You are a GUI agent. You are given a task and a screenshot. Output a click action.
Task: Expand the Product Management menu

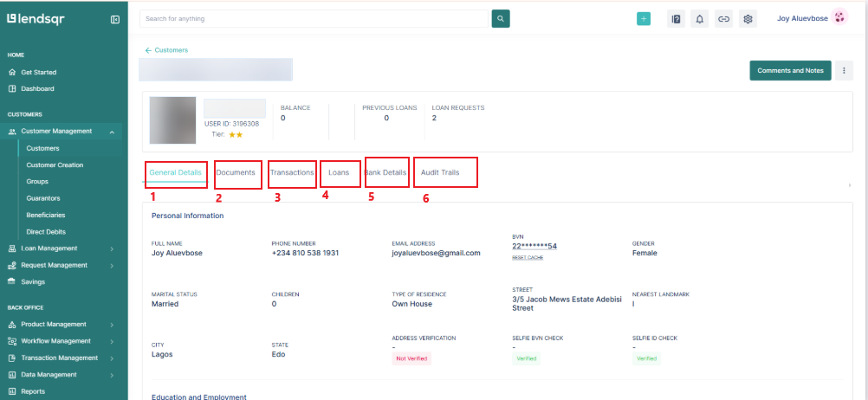coord(113,325)
